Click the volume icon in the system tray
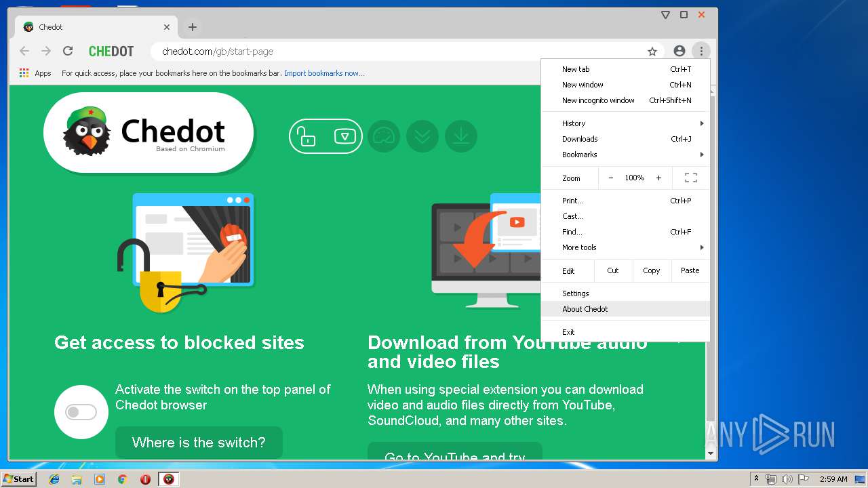This screenshot has height=488, width=868. pos(787,479)
